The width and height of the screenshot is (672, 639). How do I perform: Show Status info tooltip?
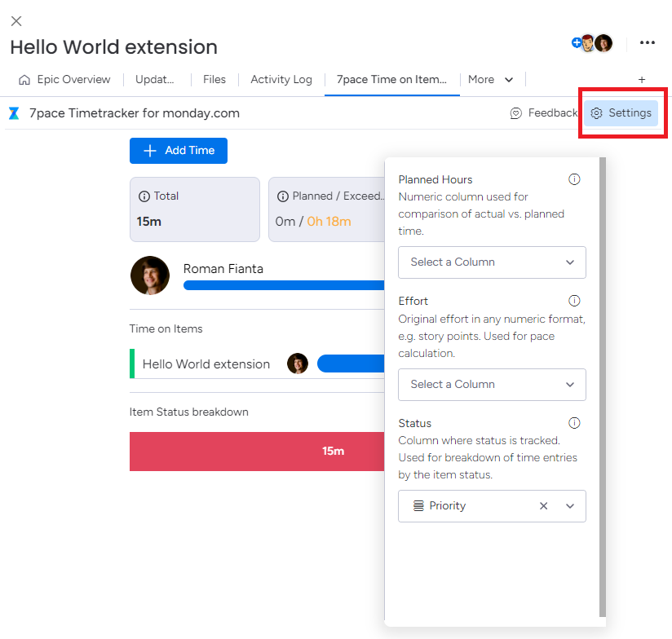tap(574, 423)
